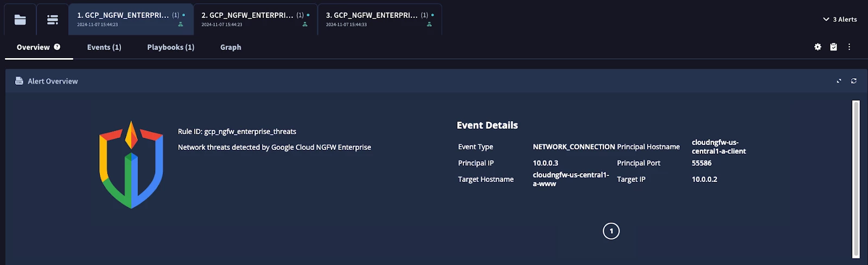
Task: Click the Principal Port value 55586
Action: tap(701, 163)
